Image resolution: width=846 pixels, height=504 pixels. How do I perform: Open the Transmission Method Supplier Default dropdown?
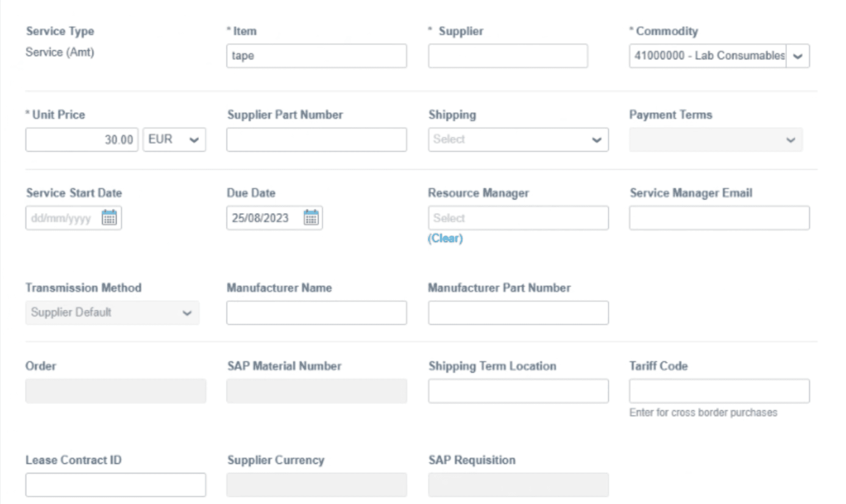tap(112, 313)
